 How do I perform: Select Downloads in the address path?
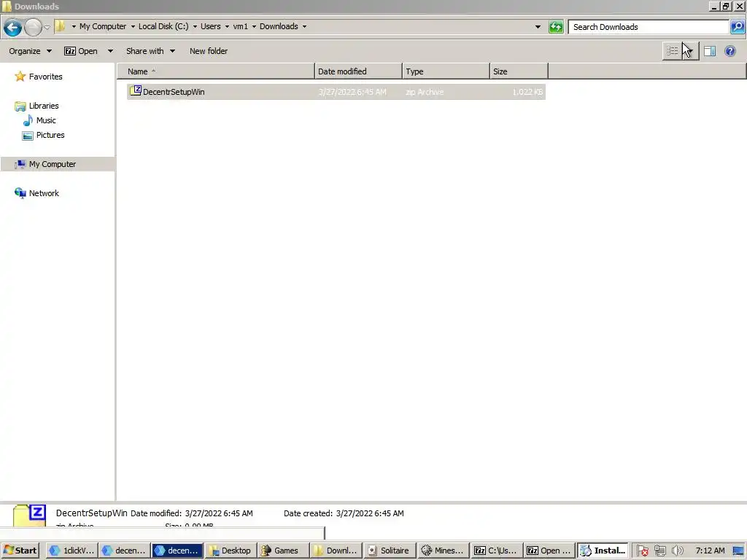(x=279, y=27)
